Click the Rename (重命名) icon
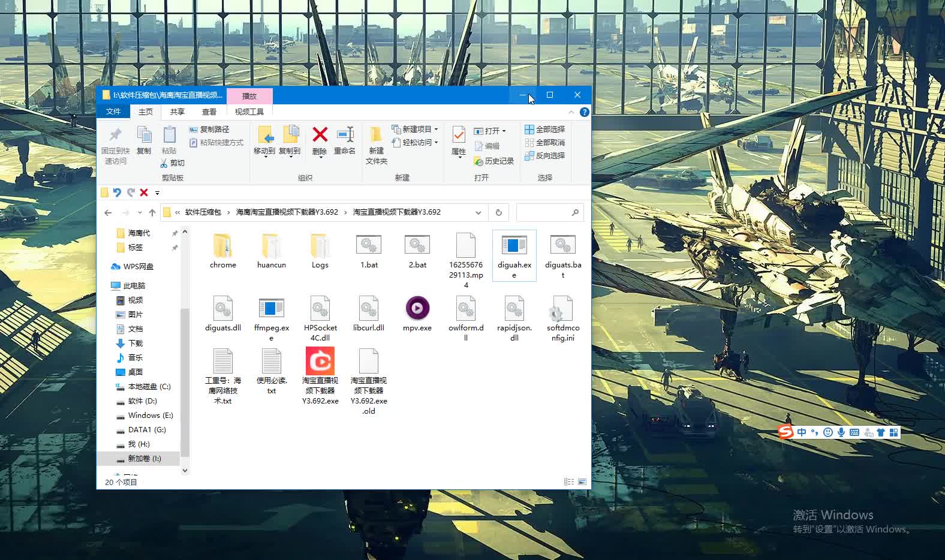Viewport: 945px width, 560px height. tap(345, 141)
